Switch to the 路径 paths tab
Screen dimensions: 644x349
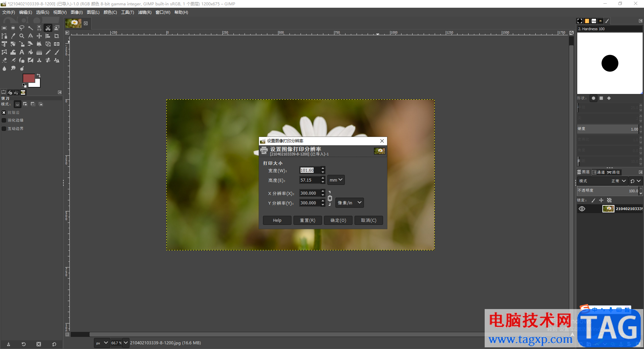pyautogui.click(x=613, y=172)
